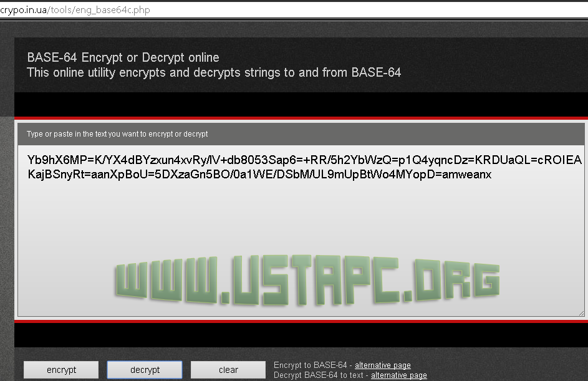Click the first line of the encoded text

point(304,160)
